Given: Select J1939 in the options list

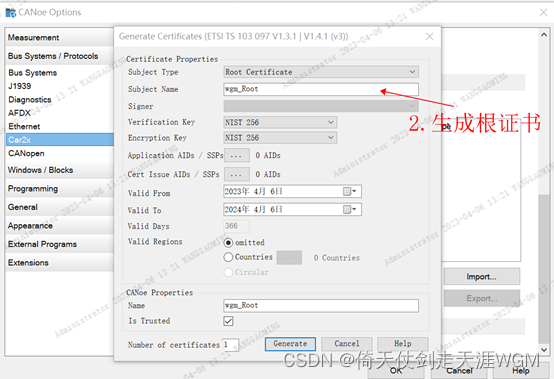Looking at the screenshot, I should [59, 86].
